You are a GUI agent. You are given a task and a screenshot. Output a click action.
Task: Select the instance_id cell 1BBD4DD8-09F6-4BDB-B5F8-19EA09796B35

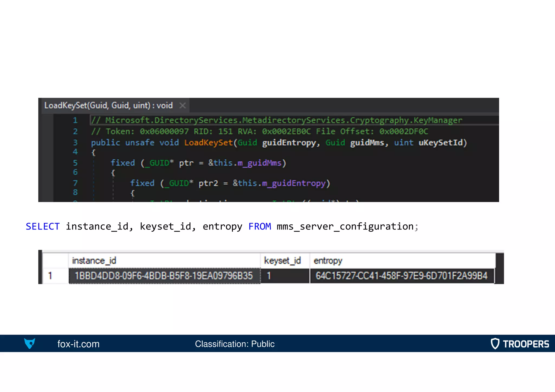click(x=164, y=276)
